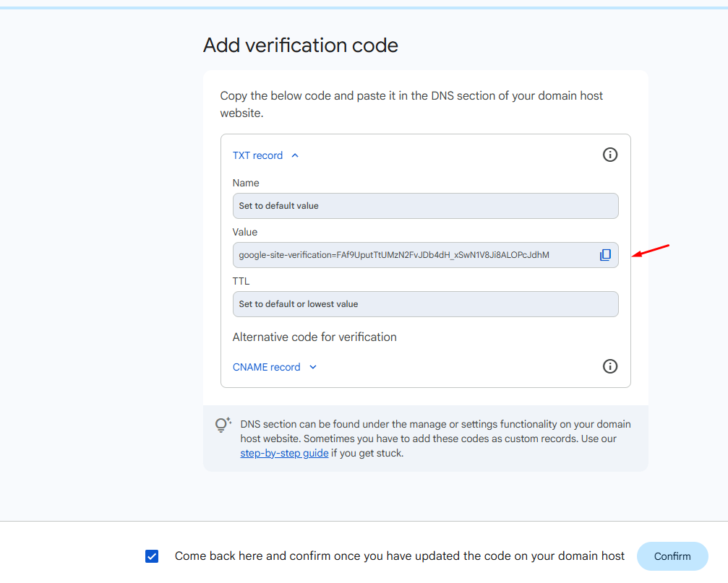Open info icon beside TXT record
Screen dimensions: 728x583
[610, 155]
